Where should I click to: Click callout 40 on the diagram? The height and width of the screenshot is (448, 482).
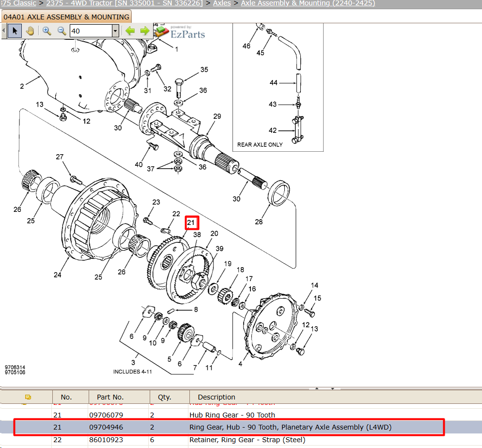(139, 165)
